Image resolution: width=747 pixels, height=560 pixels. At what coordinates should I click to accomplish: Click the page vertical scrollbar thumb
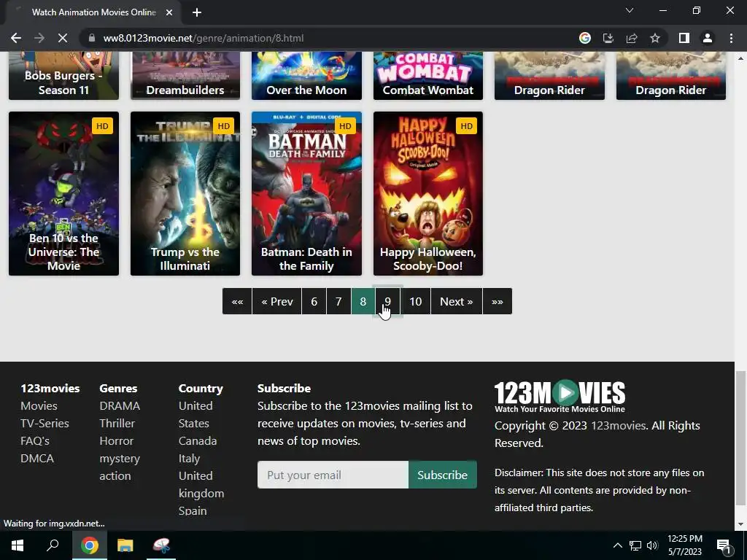tap(740, 438)
